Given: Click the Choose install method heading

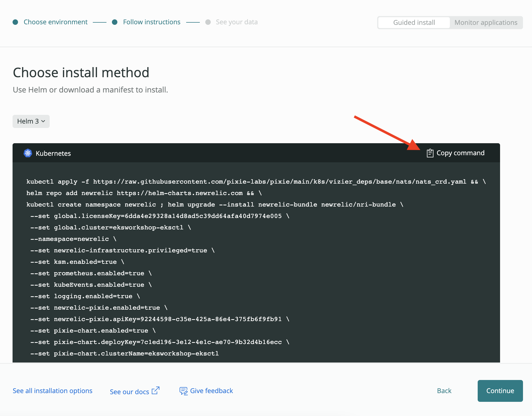Looking at the screenshot, I should point(81,73).
